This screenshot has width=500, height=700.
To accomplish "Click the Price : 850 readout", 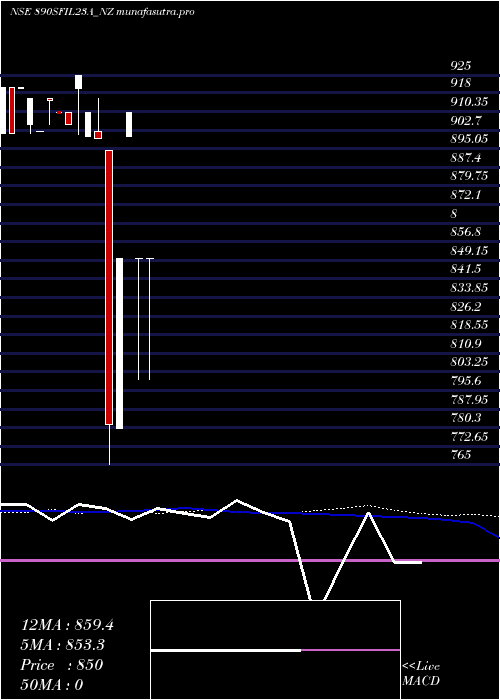I will pyautogui.click(x=62, y=665).
